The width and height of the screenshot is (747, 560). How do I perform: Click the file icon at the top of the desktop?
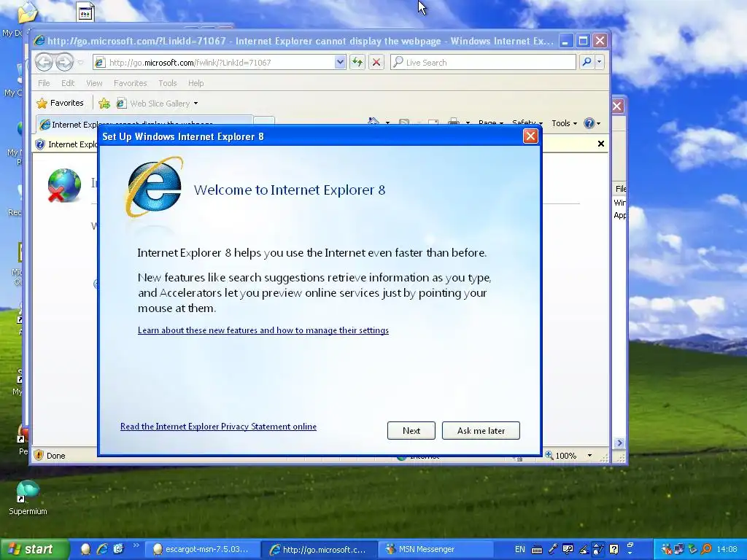coord(86,12)
